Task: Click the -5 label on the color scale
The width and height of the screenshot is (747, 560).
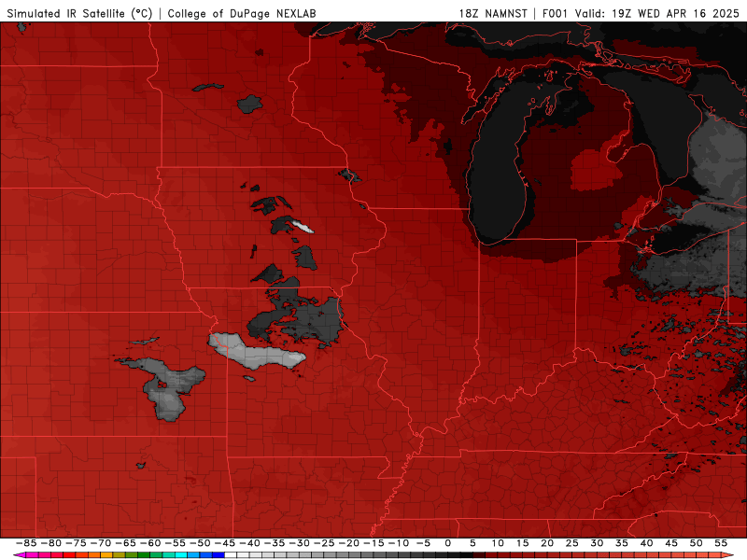Action: [422, 543]
